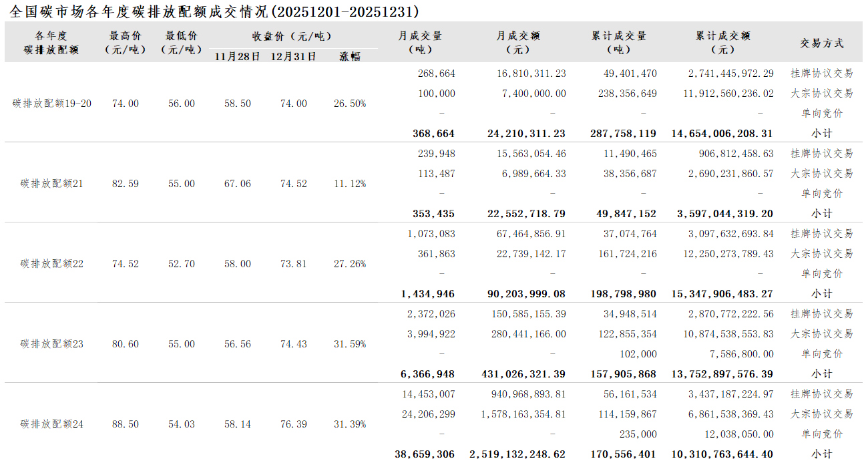Click the table title about 全国碳市场
The image size is (868, 465).
[x=215, y=11]
